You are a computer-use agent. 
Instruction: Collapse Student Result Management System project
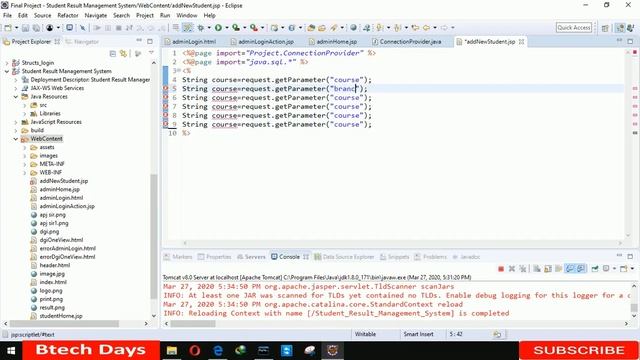(x=7, y=71)
